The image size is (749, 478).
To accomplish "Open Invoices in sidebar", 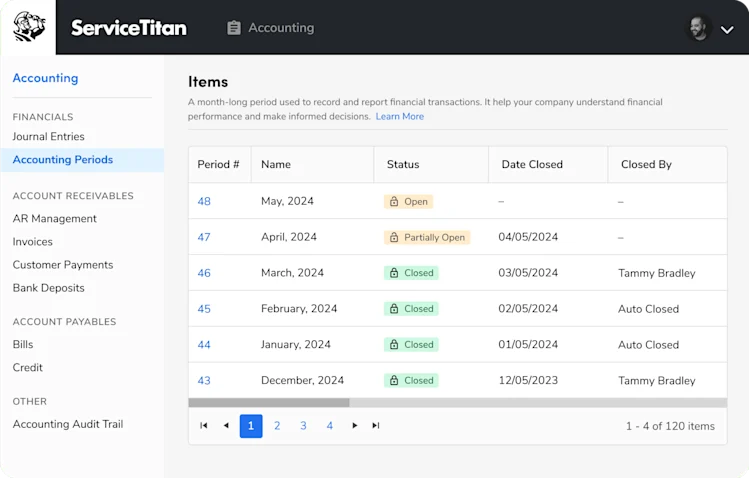I will [32, 242].
